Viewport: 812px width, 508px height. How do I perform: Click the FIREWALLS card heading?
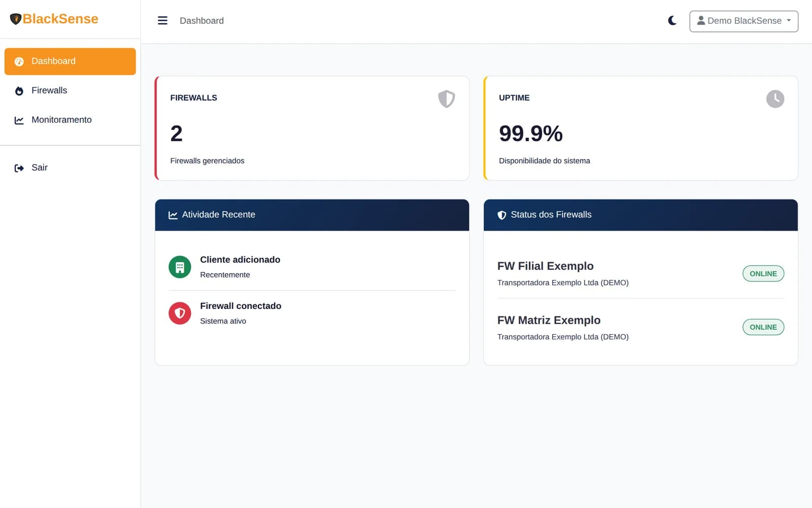pos(193,98)
